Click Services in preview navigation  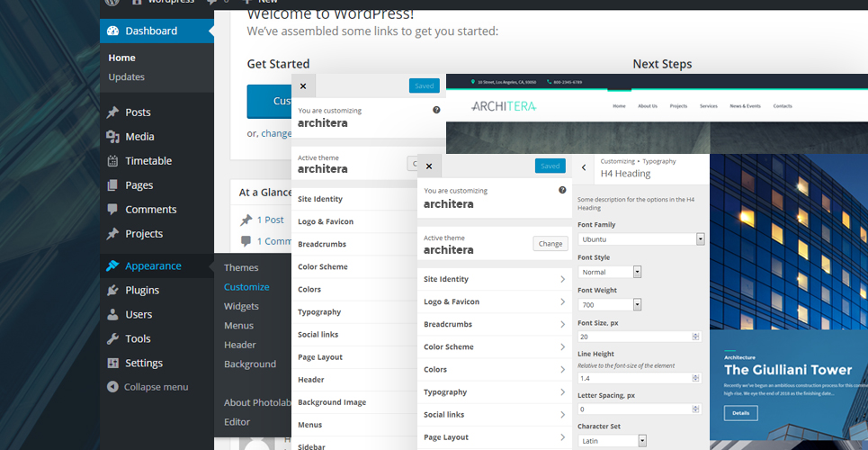click(709, 106)
